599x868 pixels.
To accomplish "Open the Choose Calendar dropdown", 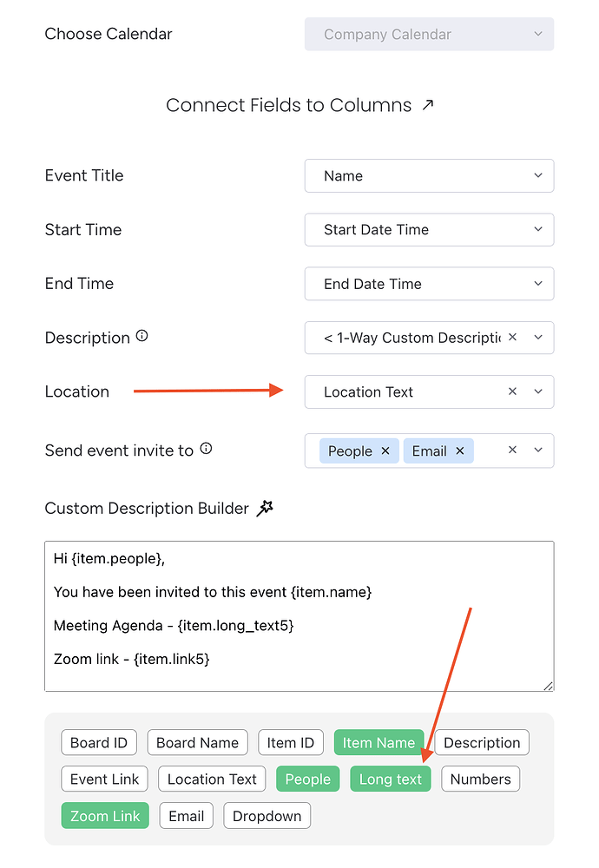I will tap(429, 35).
